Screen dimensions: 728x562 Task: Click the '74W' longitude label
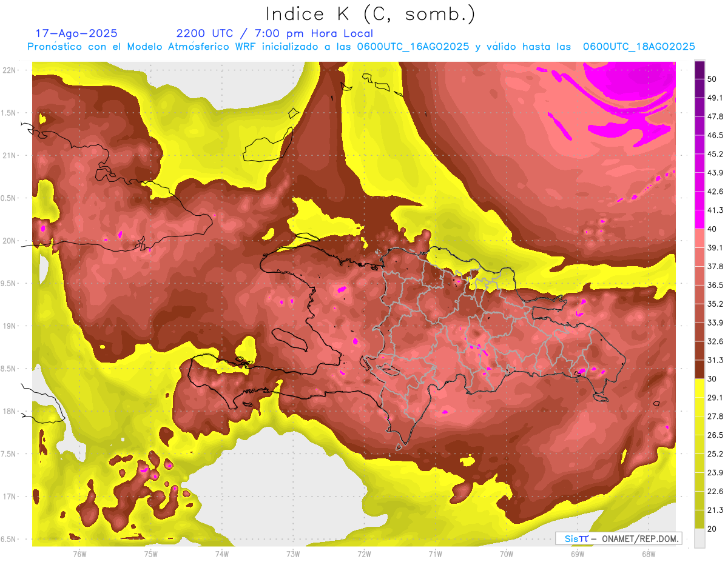(221, 554)
